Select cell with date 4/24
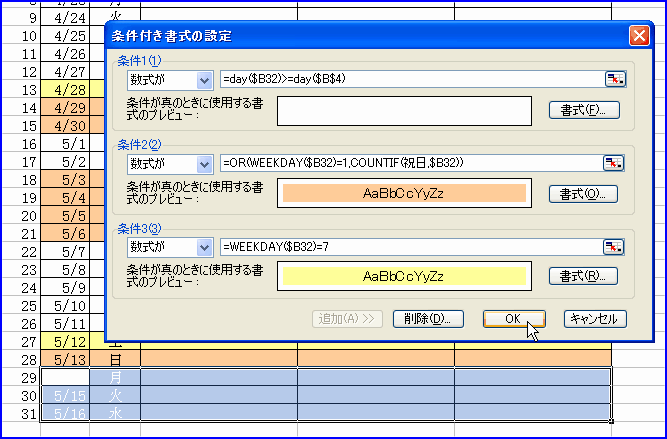Viewport: 667px width, 439px height. [x=65, y=17]
